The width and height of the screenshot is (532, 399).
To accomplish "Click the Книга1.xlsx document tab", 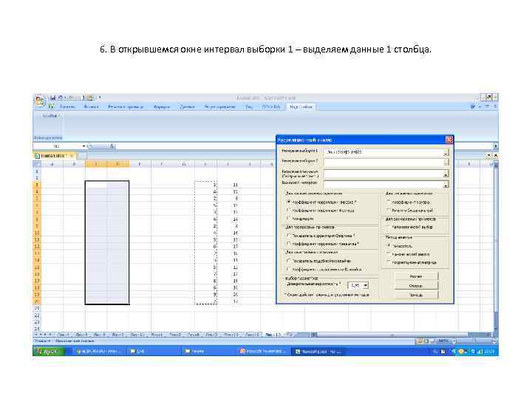I will (x=53, y=156).
